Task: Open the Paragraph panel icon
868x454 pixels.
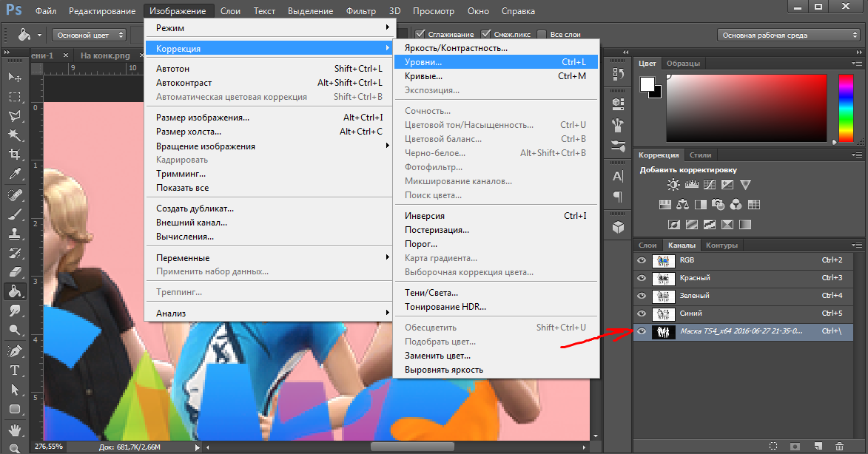Action: tap(619, 196)
